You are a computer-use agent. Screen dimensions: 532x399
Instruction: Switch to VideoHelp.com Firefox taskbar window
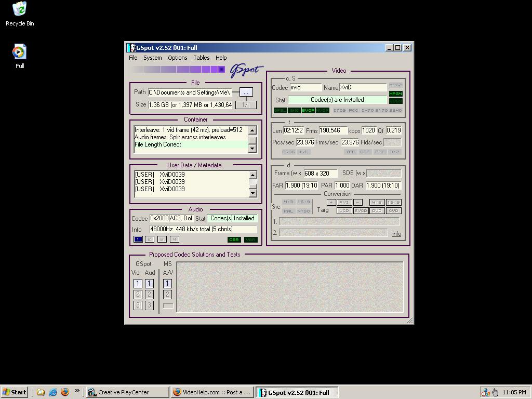(212, 392)
